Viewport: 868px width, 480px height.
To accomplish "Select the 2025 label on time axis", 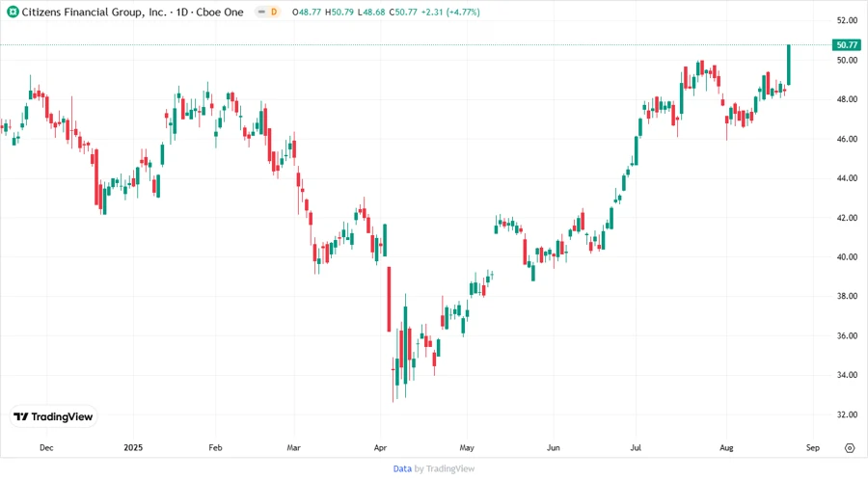I will click(133, 448).
